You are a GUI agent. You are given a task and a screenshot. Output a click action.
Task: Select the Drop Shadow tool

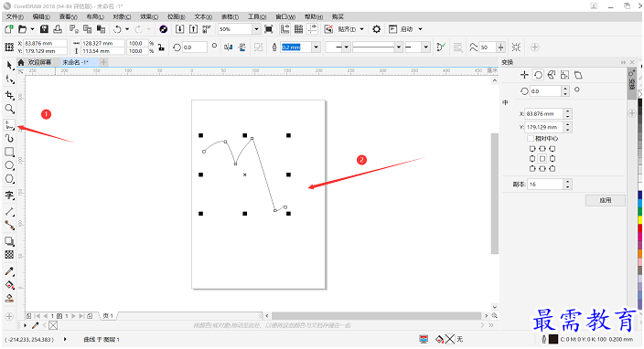[x=9, y=241]
